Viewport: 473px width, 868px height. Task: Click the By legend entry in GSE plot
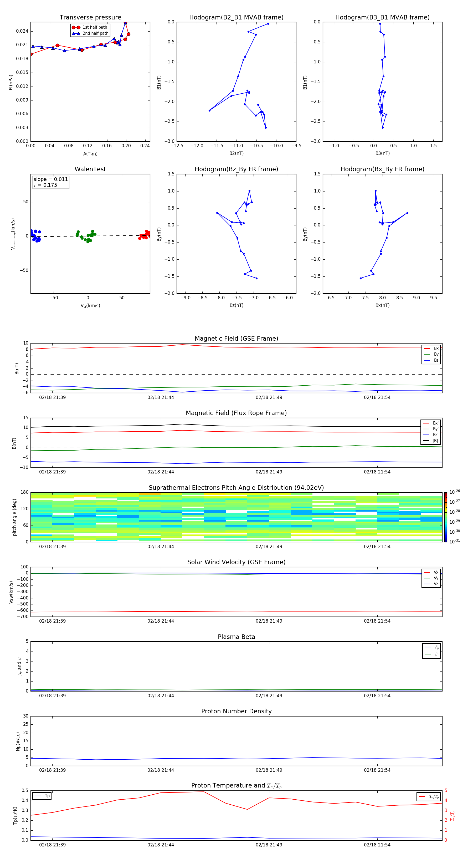(x=431, y=354)
